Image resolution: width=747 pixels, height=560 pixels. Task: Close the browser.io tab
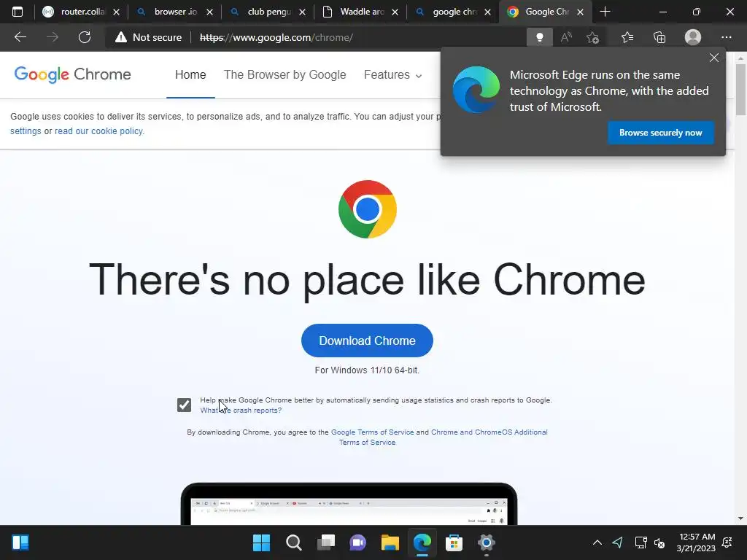pos(209,12)
